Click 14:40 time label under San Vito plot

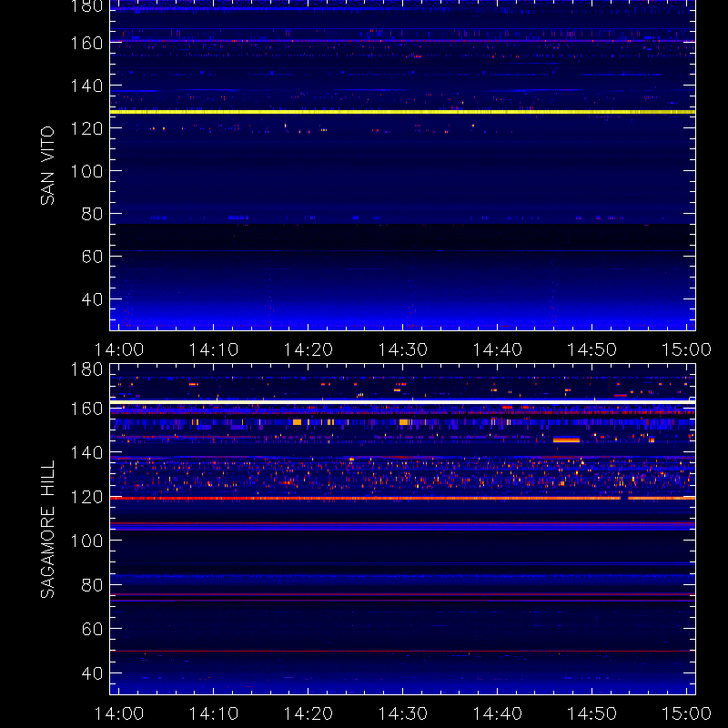pyautogui.click(x=497, y=349)
